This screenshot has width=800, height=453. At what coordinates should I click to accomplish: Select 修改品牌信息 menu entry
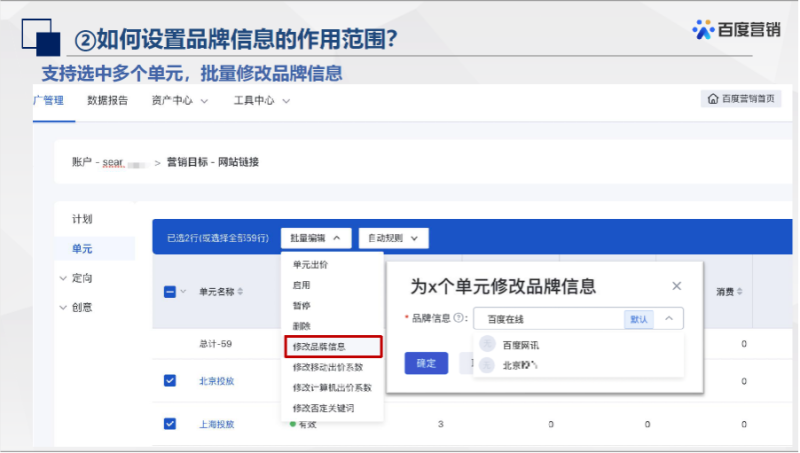point(333,346)
